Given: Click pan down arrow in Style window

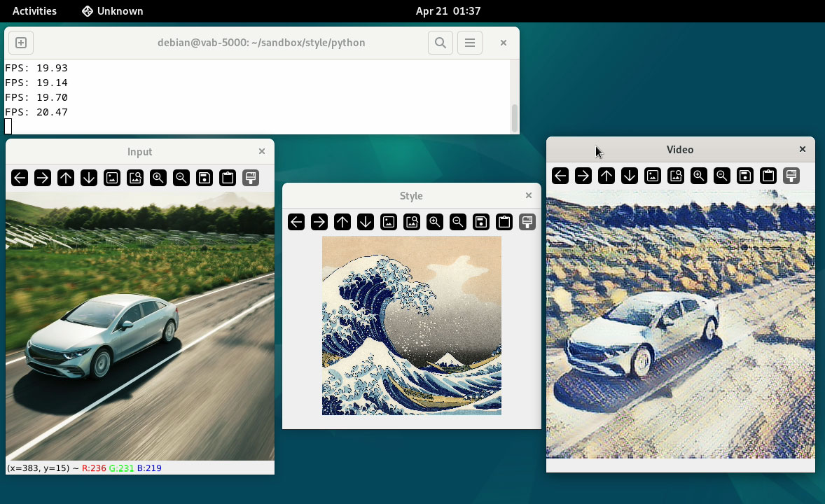Looking at the screenshot, I should click(x=366, y=222).
